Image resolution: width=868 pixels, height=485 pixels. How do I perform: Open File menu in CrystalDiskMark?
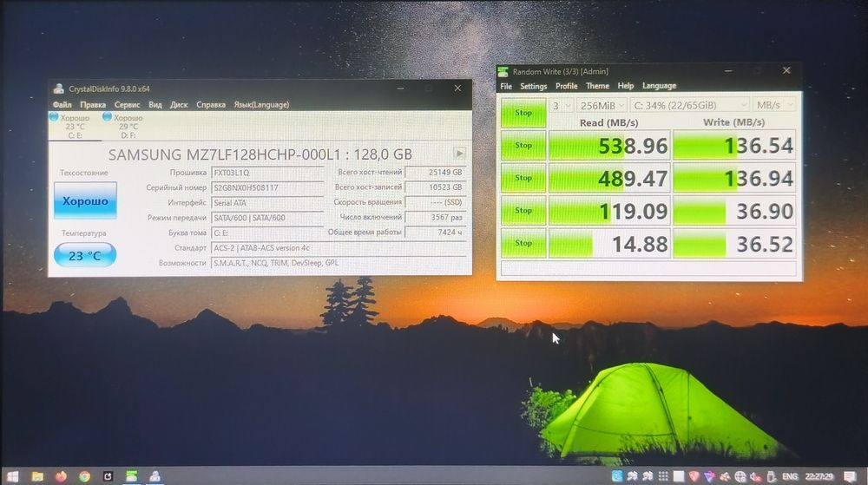[x=506, y=86]
